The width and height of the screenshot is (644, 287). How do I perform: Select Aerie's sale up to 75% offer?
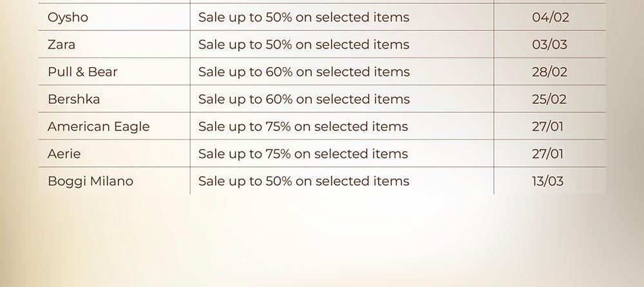click(x=303, y=153)
